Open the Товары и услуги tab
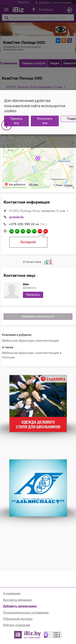This screenshot has width=76, height=644. pos(33,63)
